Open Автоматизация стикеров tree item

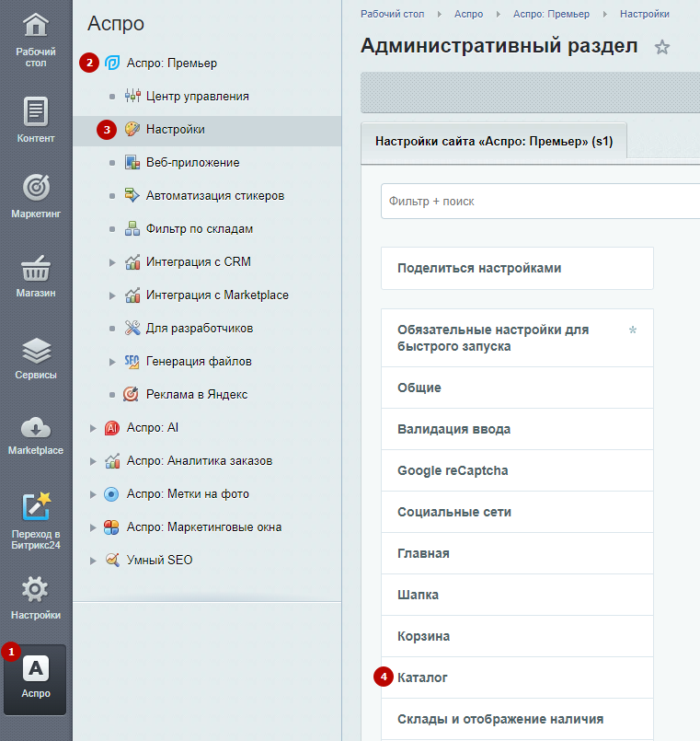[215, 196]
